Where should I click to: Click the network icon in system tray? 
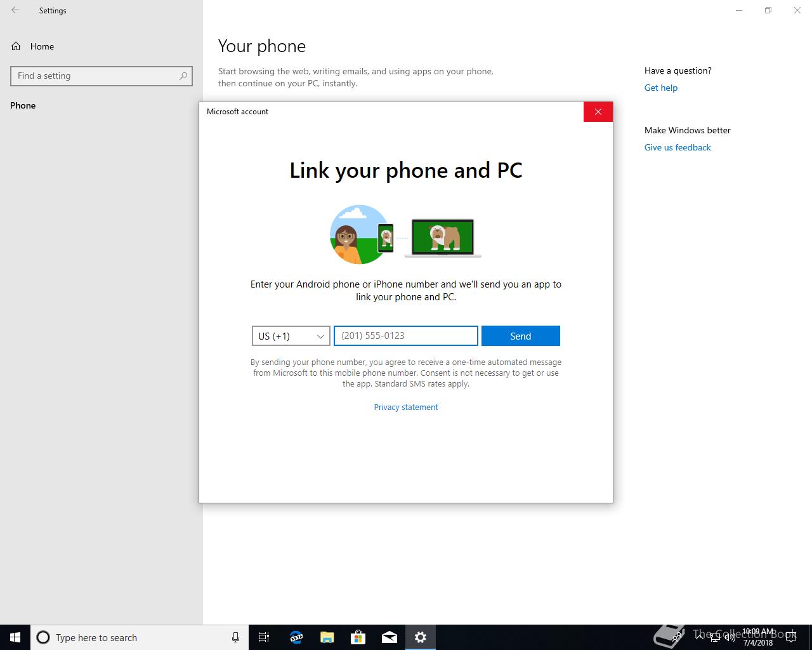point(714,637)
